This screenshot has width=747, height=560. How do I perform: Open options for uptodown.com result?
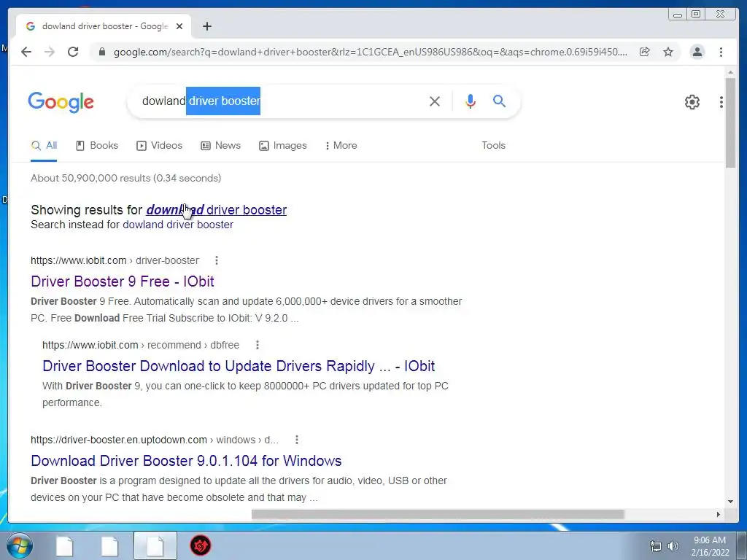(296, 440)
